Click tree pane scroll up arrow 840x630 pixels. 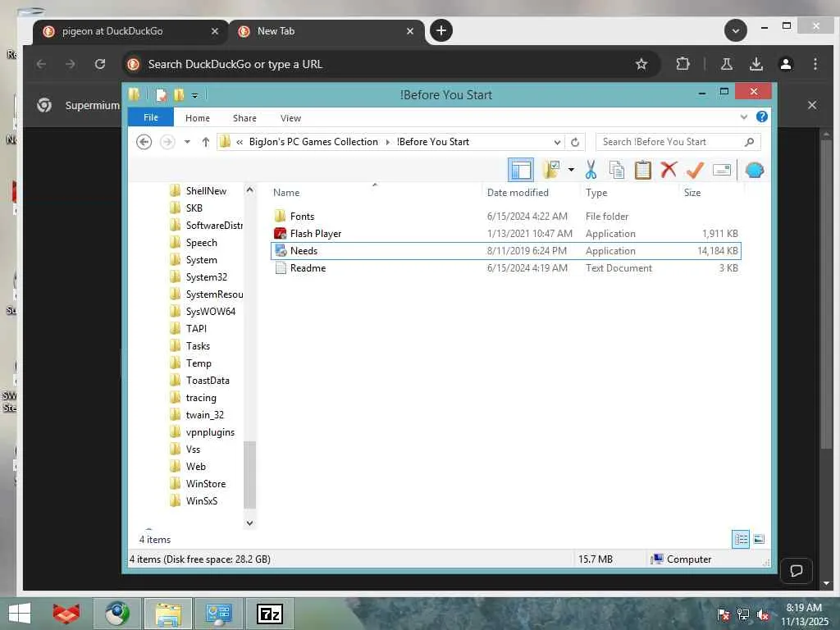[249, 190]
